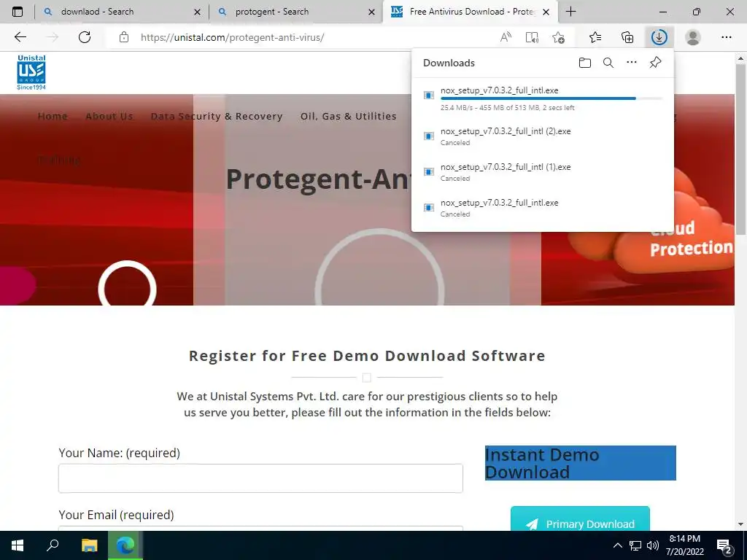Click the Edge icon on the taskbar
Screen dimensions: 747x560
coord(125,545)
